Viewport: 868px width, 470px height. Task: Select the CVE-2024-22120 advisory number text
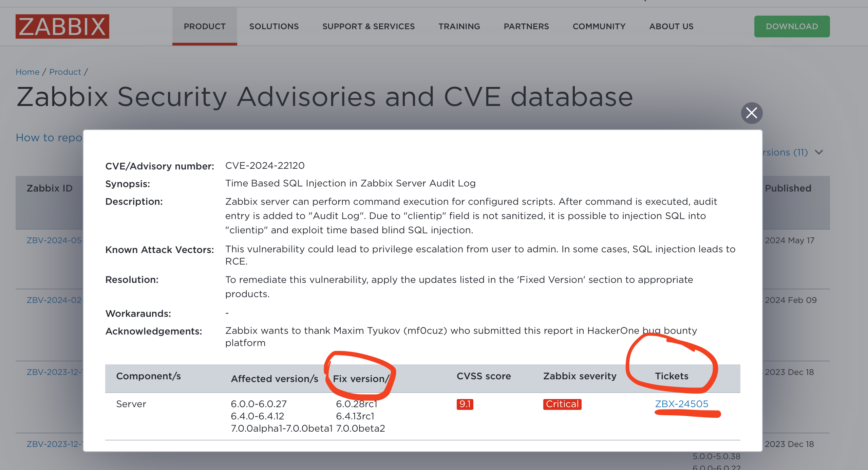pos(265,165)
